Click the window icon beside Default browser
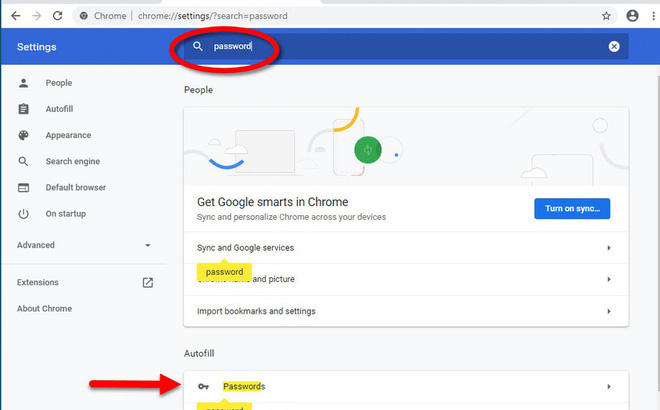Image resolution: width=660 pixels, height=410 pixels. (24, 187)
